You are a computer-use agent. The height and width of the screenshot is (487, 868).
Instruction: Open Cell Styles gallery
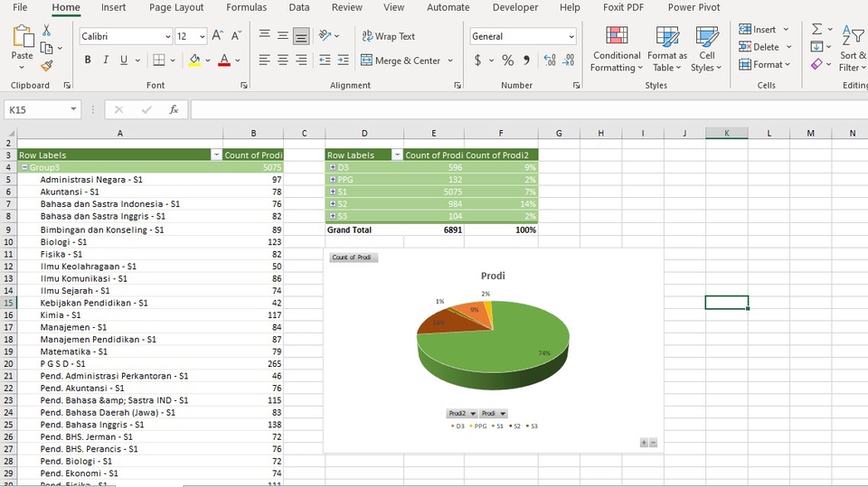706,49
